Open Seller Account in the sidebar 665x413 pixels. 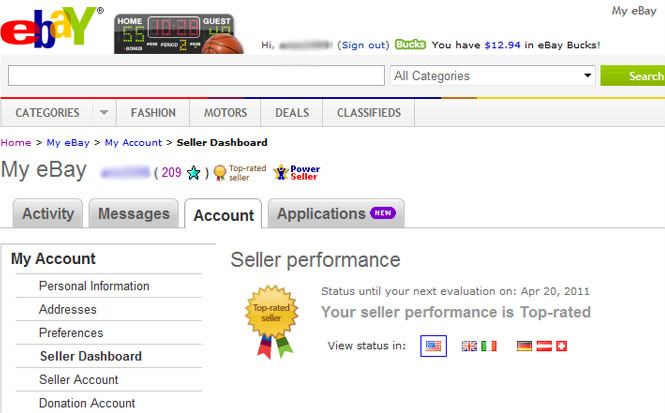pyautogui.click(x=78, y=380)
